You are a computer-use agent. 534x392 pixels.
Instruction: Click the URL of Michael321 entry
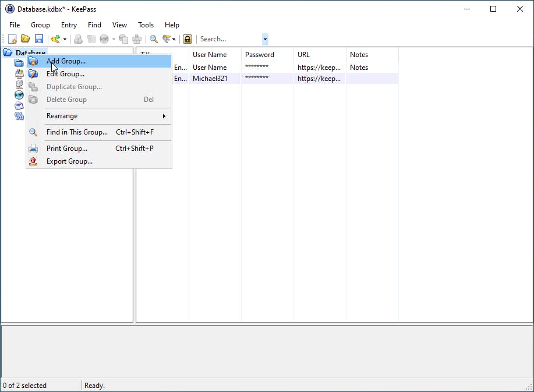[319, 78]
